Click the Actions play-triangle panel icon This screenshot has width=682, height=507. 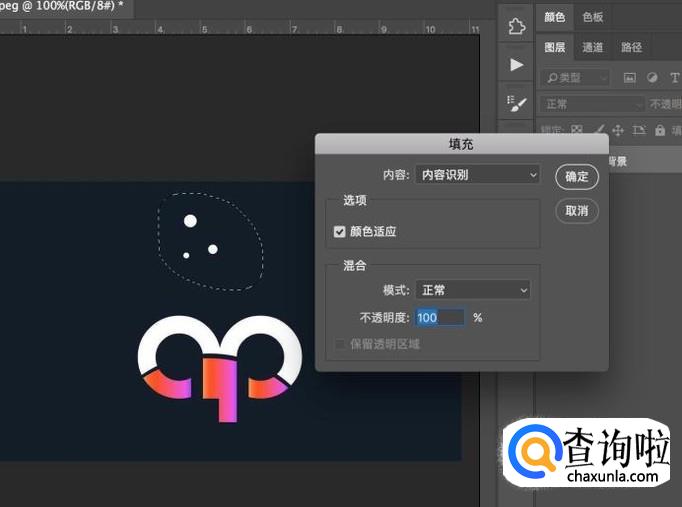coord(516,64)
